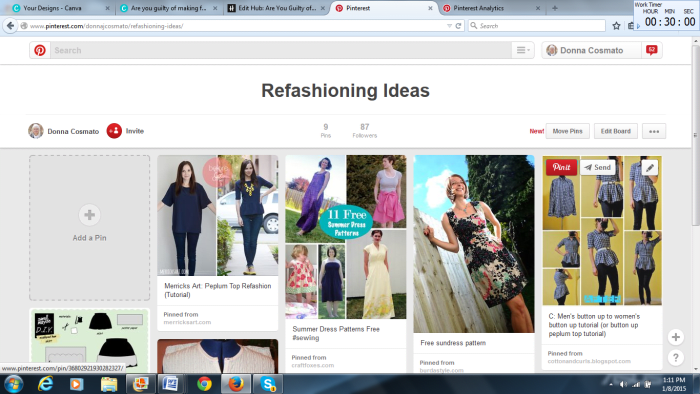
Task: Click the network signal tray icon
Action: click(636, 384)
